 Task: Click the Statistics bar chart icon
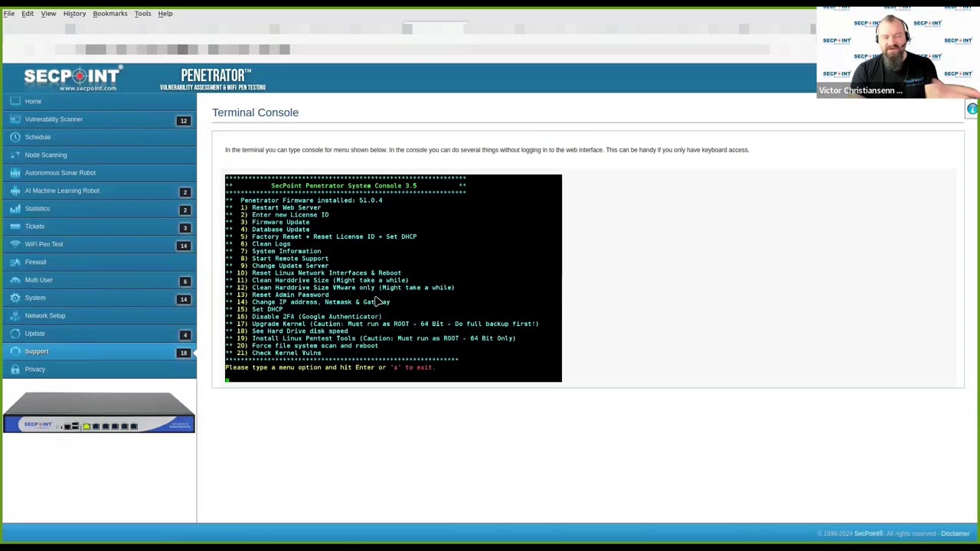(15, 208)
